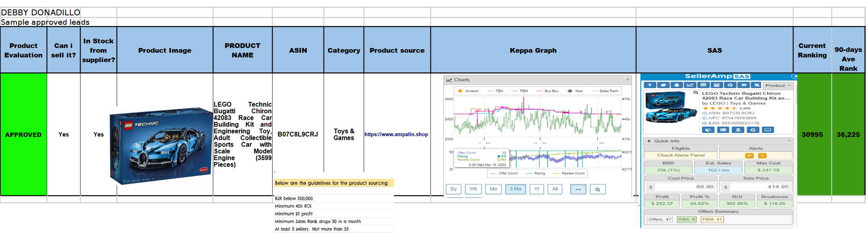Close the SellerAmp SAS panel
This screenshot has height=247, width=868.
[x=794, y=76]
